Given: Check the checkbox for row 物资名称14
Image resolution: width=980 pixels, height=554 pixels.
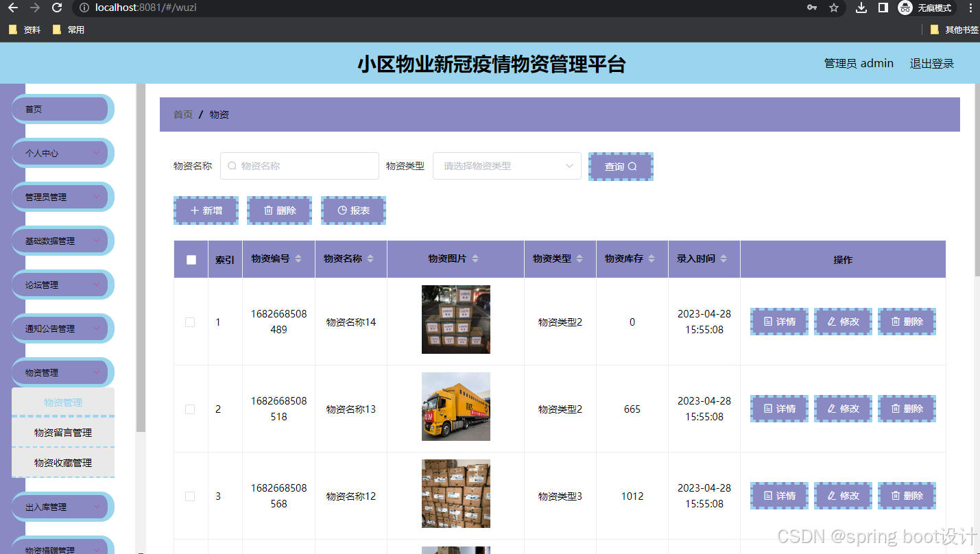Looking at the screenshot, I should (x=190, y=322).
